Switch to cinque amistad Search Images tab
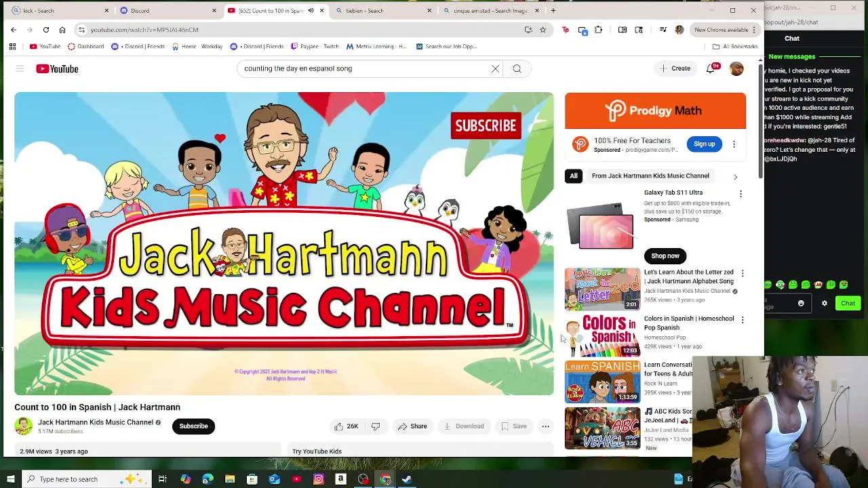 point(490,10)
